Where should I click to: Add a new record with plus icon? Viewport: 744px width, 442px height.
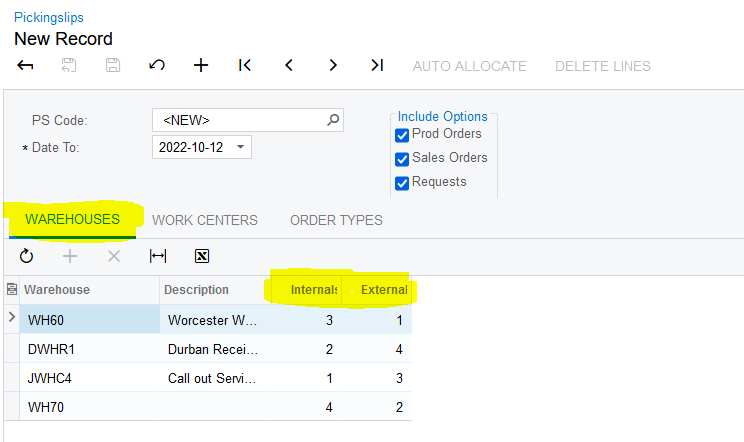point(201,66)
